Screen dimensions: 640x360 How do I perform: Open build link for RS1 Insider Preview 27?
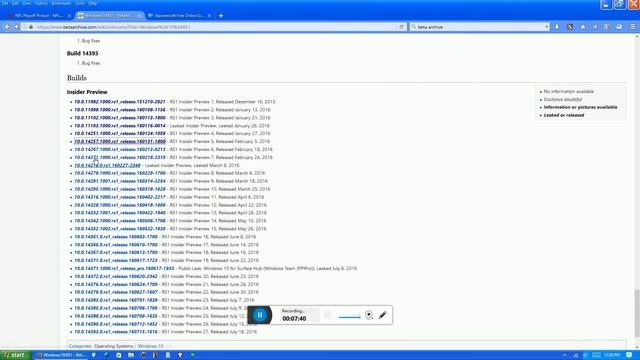coord(116,332)
